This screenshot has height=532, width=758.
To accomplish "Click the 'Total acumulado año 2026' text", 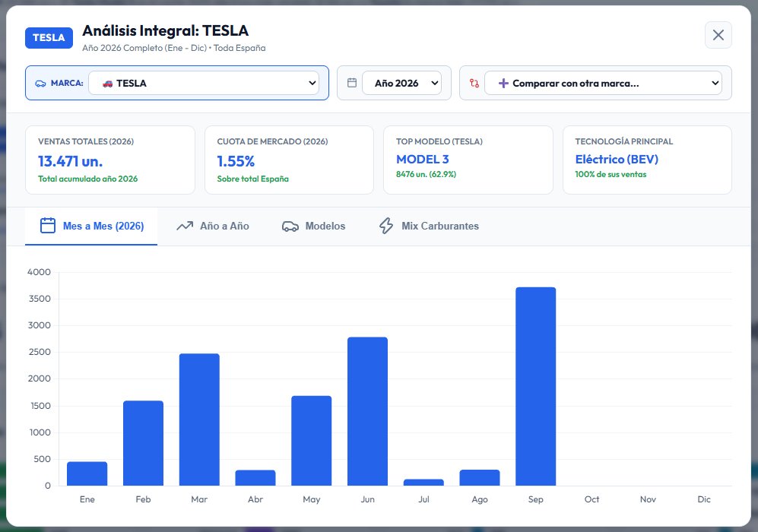I will point(88,179).
